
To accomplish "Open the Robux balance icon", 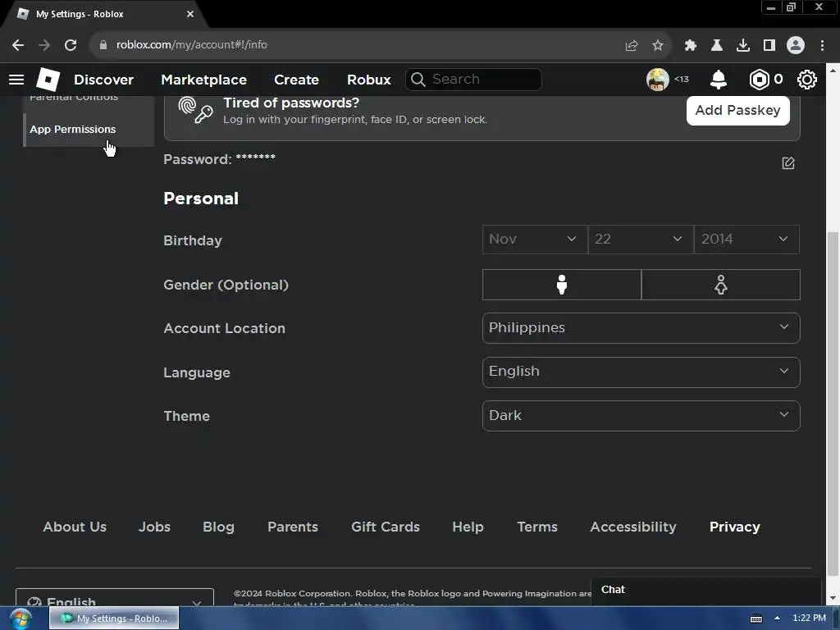I will (759, 80).
